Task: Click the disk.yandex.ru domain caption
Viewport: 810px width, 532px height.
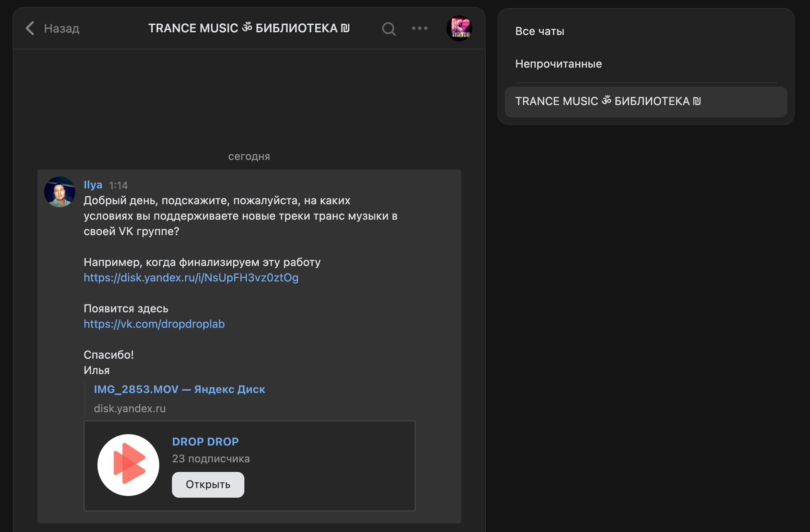Action: pos(130,408)
